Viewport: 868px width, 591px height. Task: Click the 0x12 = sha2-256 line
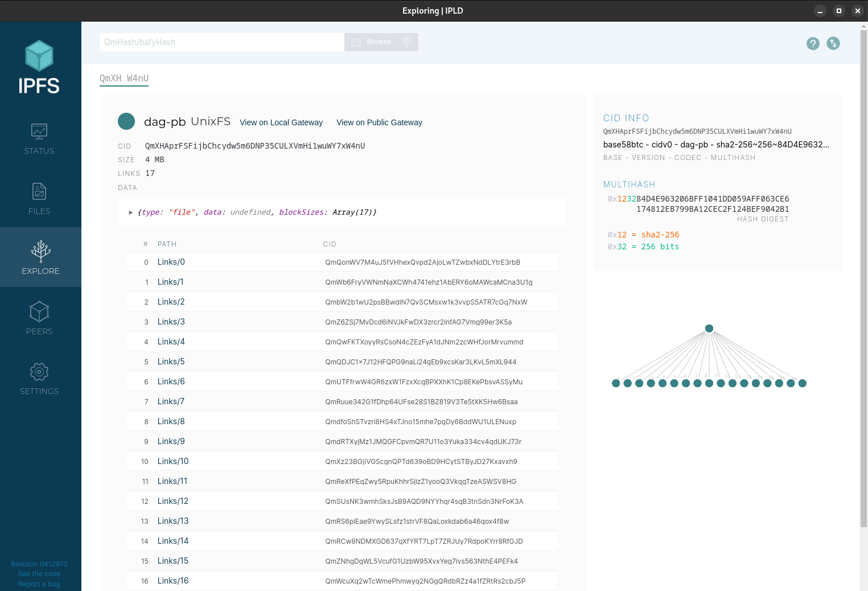(x=643, y=235)
